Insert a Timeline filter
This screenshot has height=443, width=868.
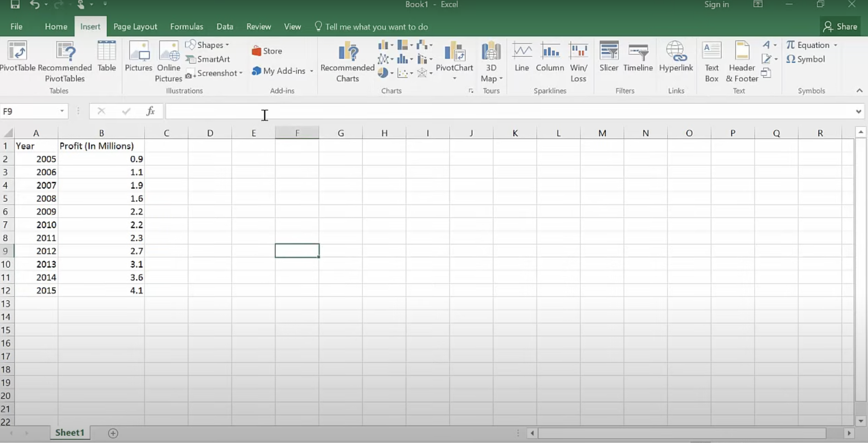tap(638, 57)
